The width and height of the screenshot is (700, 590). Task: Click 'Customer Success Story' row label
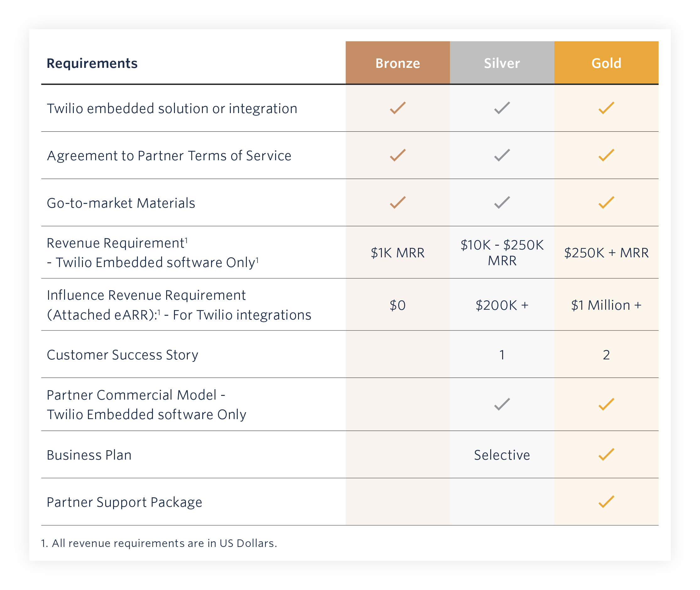122,355
